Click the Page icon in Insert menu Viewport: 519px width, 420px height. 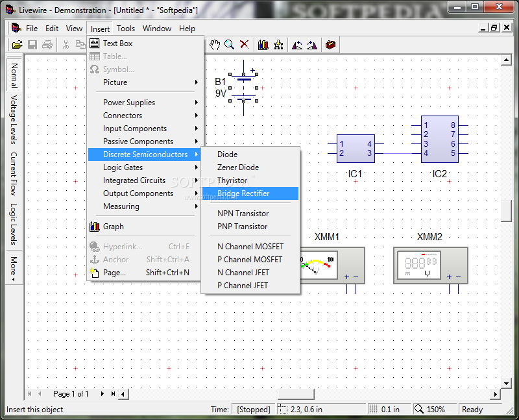coord(95,273)
